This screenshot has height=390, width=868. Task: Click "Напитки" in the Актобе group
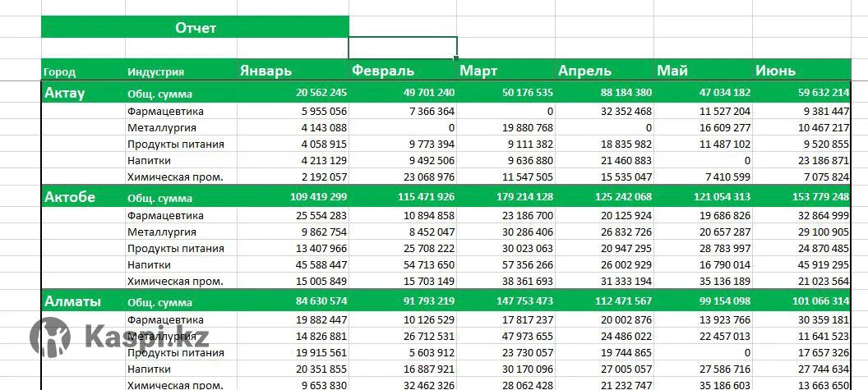coord(149,264)
